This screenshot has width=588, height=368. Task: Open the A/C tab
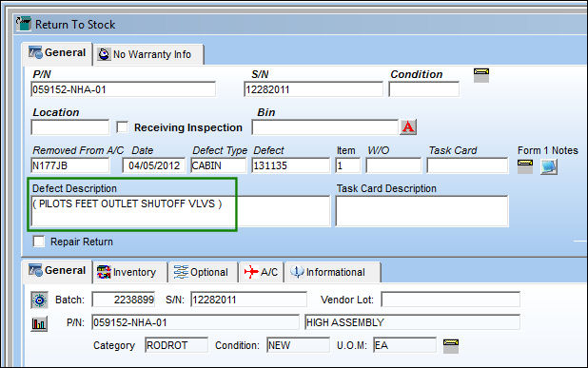tap(262, 272)
